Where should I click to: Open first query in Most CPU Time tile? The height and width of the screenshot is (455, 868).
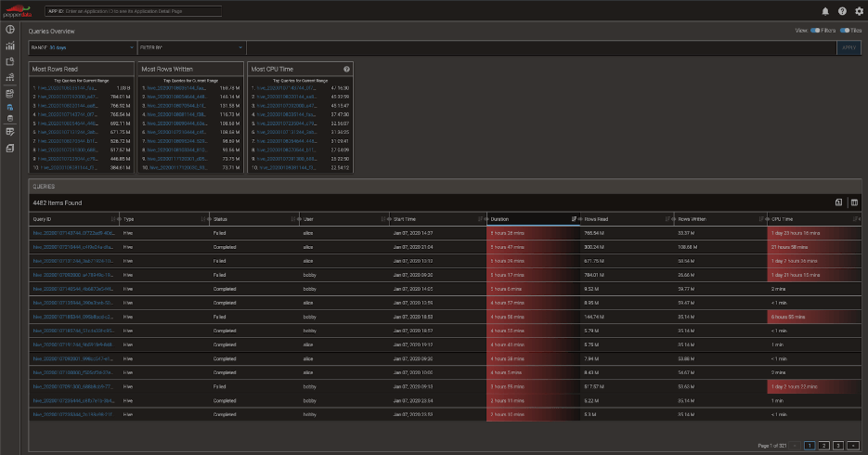(286, 88)
